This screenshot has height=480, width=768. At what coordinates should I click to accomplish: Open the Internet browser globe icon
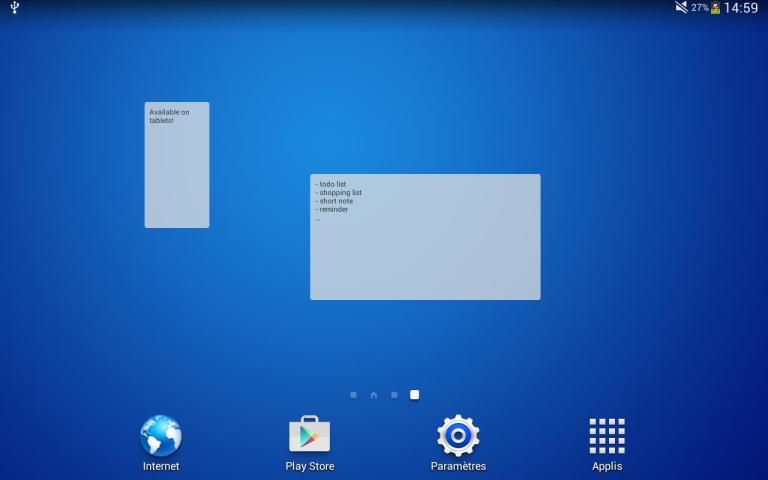pyautogui.click(x=161, y=436)
